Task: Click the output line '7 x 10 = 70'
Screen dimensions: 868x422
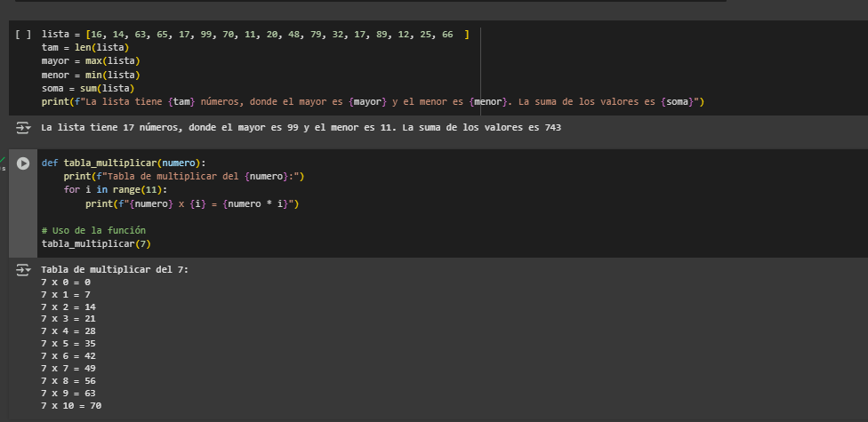Action: [71, 405]
